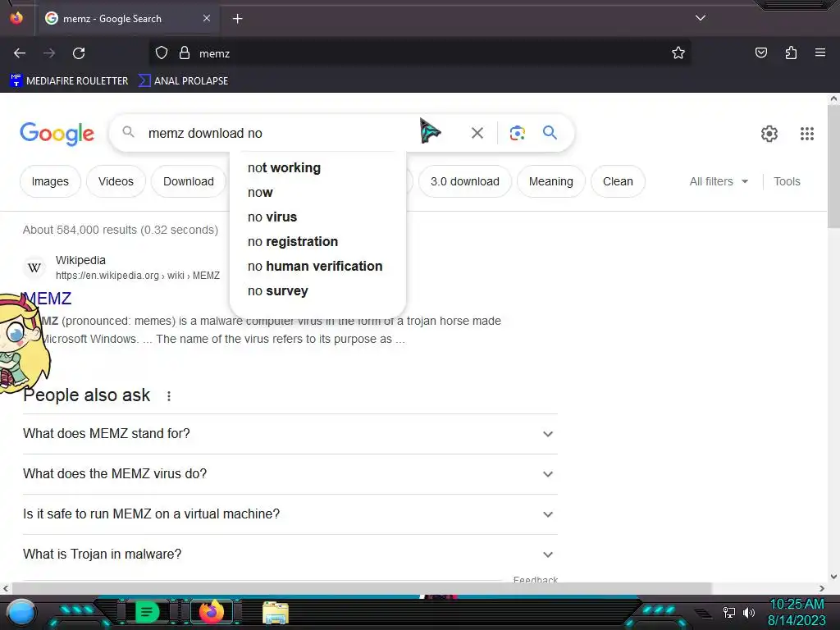This screenshot has height=630, width=840.
Task: Clear the Google search box text
Action: click(x=477, y=133)
